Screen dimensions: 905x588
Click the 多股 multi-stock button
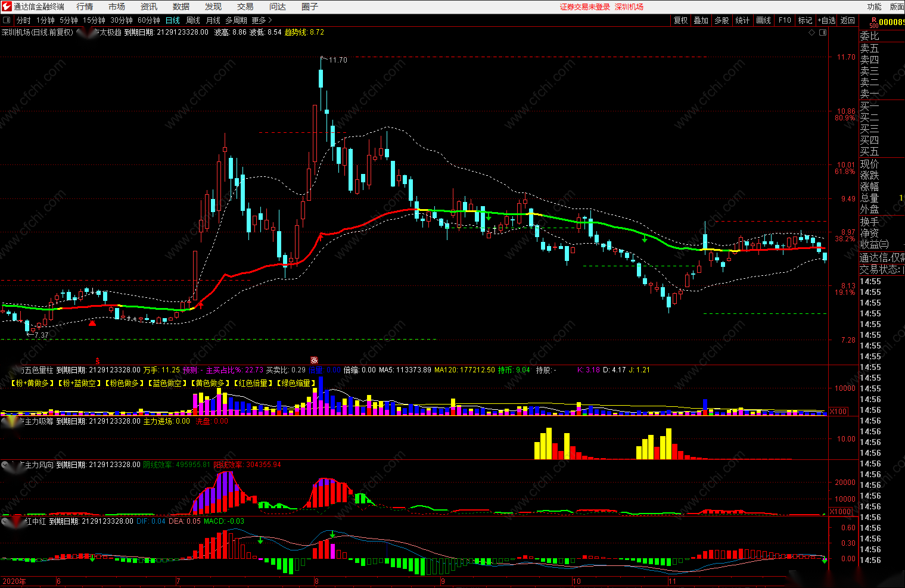pyautogui.click(x=722, y=20)
